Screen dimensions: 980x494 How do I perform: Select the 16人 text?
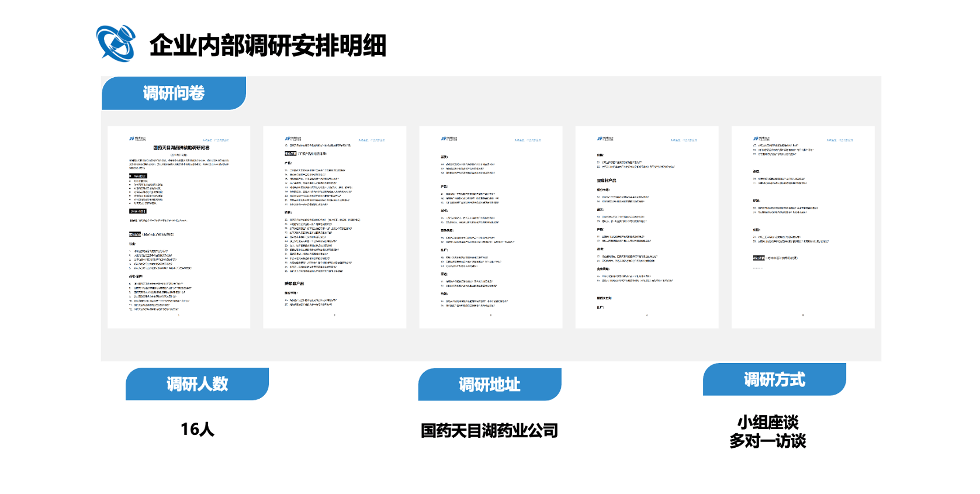tap(198, 430)
